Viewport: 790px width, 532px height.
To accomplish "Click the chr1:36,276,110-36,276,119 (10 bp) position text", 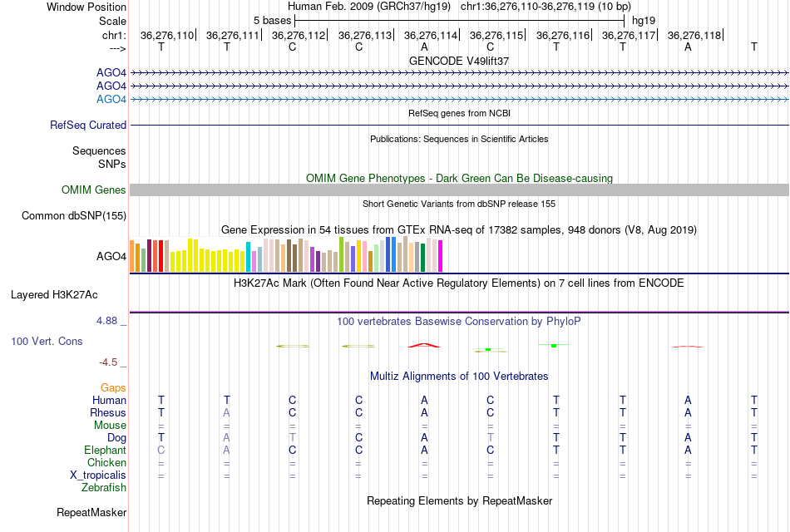I will coord(546,7).
